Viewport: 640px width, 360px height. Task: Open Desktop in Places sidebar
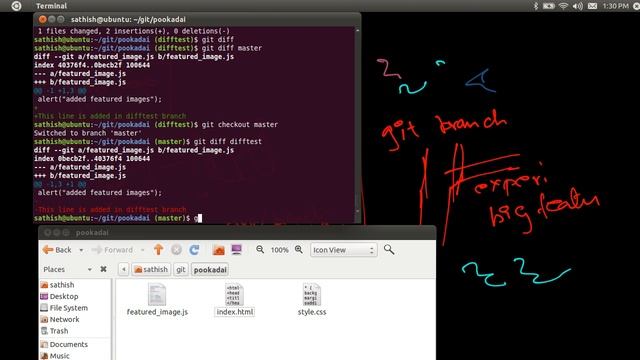(x=60, y=296)
